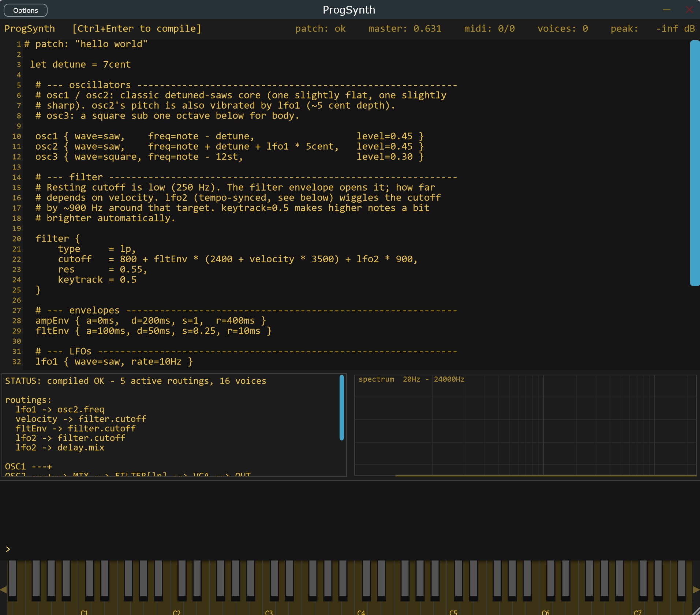The width and height of the screenshot is (700, 615).
Task: Click routing 'velocity -> filter.cutoff'
Action: [81, 419]
